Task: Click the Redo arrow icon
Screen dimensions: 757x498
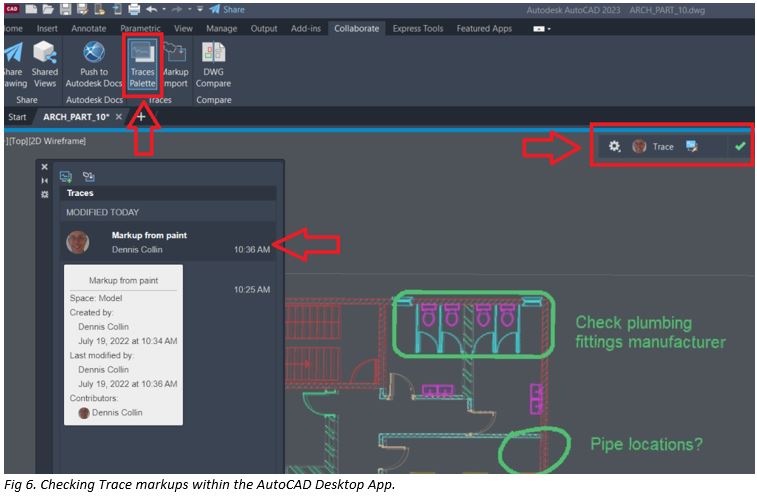Action: tap(177, 9)
